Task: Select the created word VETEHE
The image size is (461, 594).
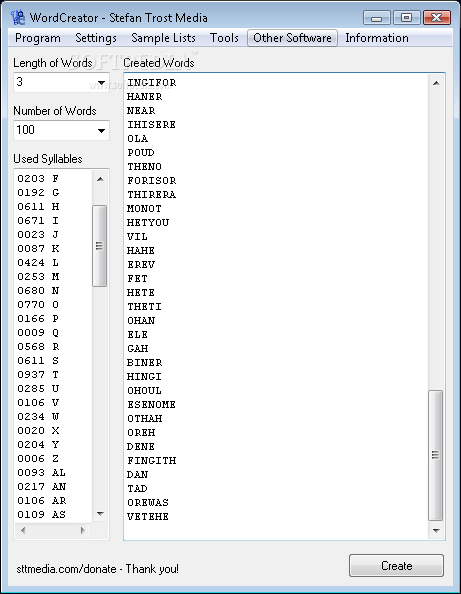Action: pos(148,517)
